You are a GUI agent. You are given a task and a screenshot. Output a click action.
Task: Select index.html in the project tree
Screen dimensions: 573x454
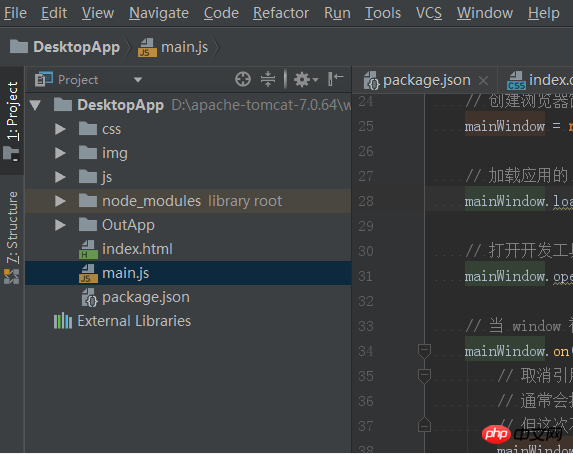point(188,249)
